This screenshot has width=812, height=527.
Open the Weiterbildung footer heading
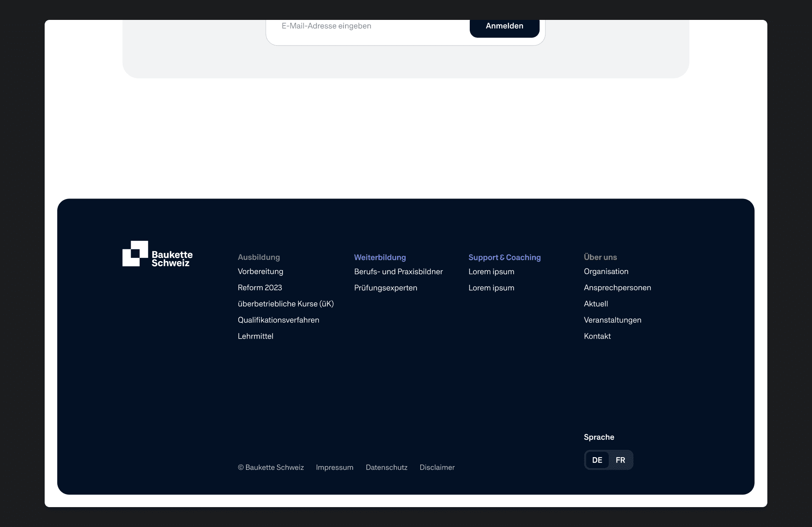click(380, 257)
